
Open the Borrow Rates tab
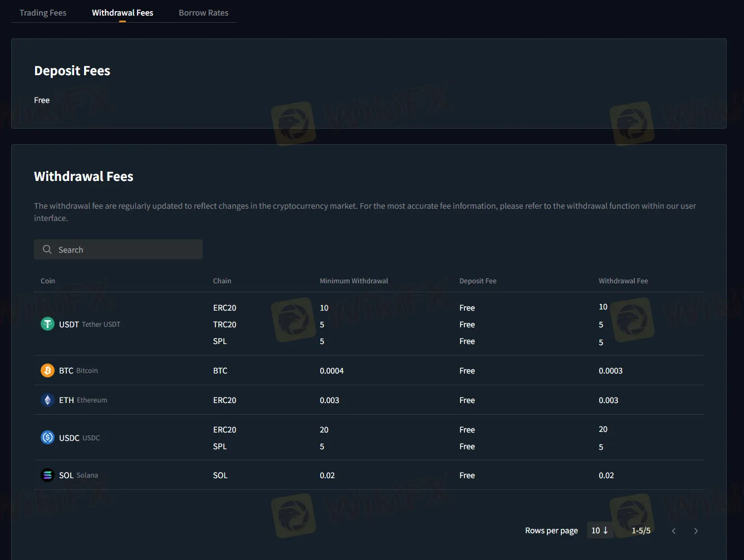point(203,12)
